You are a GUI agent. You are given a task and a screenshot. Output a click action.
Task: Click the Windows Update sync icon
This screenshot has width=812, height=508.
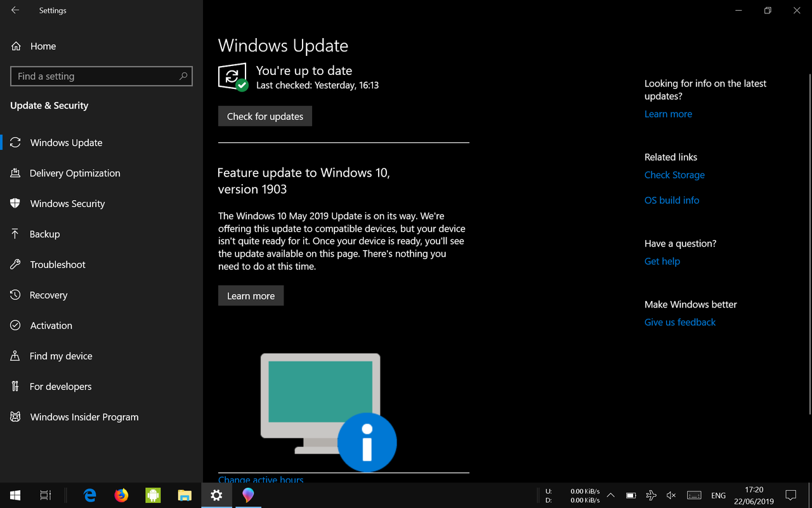[16, 142]
